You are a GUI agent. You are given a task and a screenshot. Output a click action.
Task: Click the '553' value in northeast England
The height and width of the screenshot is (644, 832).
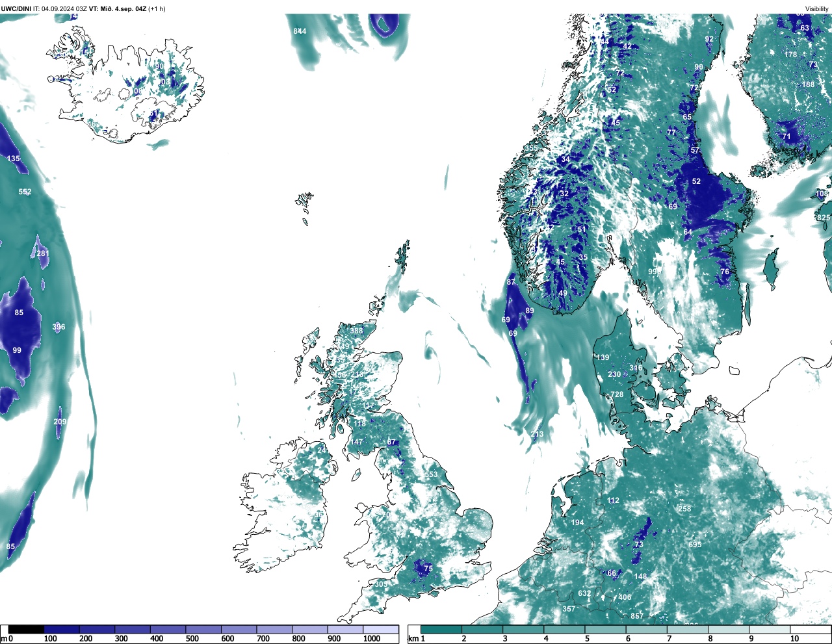pos(432,475)
